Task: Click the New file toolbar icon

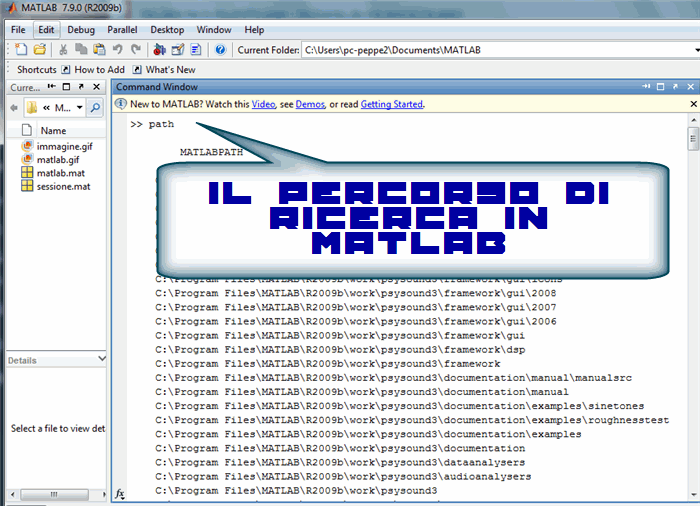Action: (21, 50)
